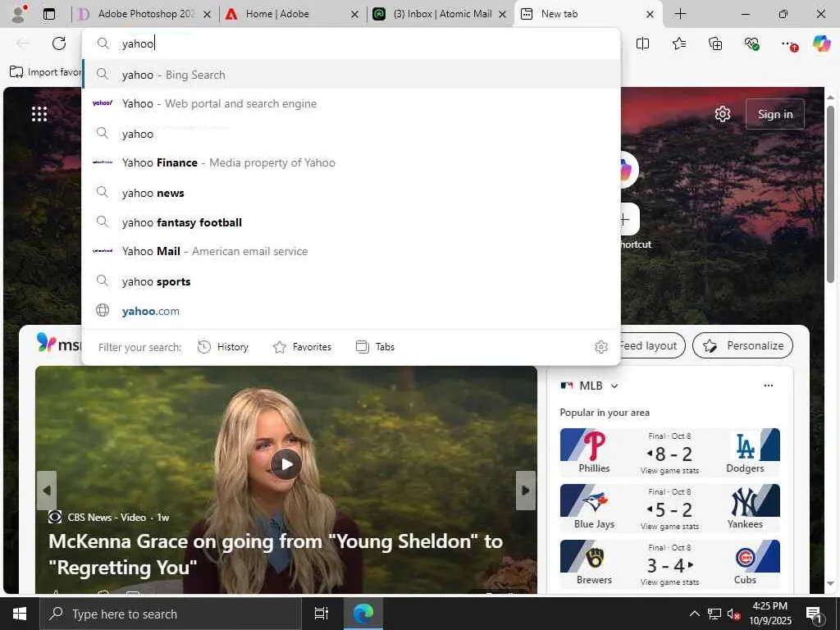The width and height of the screenshot is (840, 630).
Task: Select "yahoo - Bing Search" suggestion
Action: click(351, 75)
